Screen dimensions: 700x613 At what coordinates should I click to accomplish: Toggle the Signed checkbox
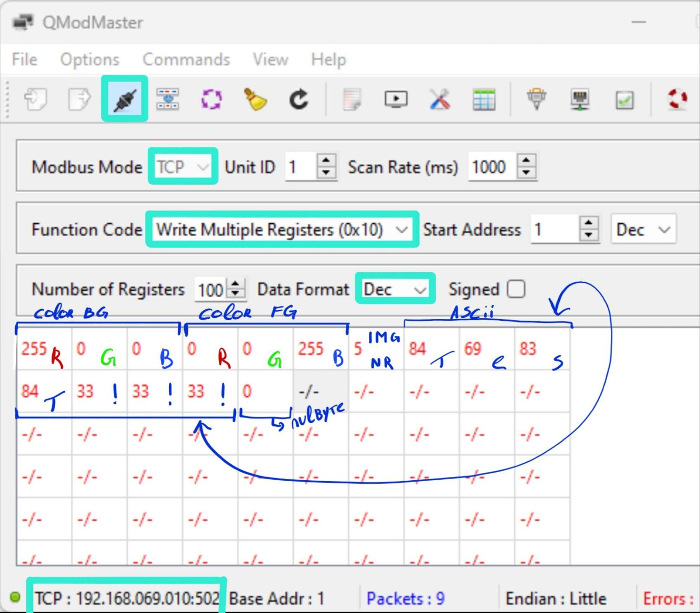pyautogui.click(x=516, y=289)
